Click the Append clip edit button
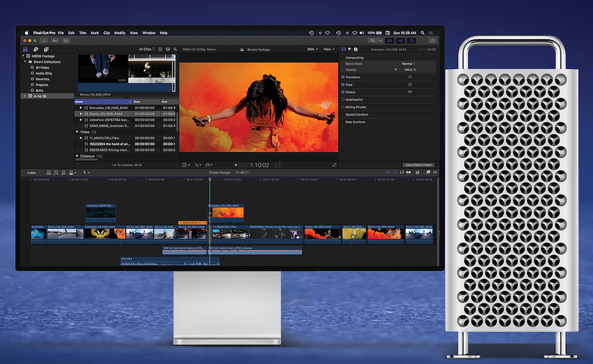This screenshot has width=593, height=364. coord(64,172)
